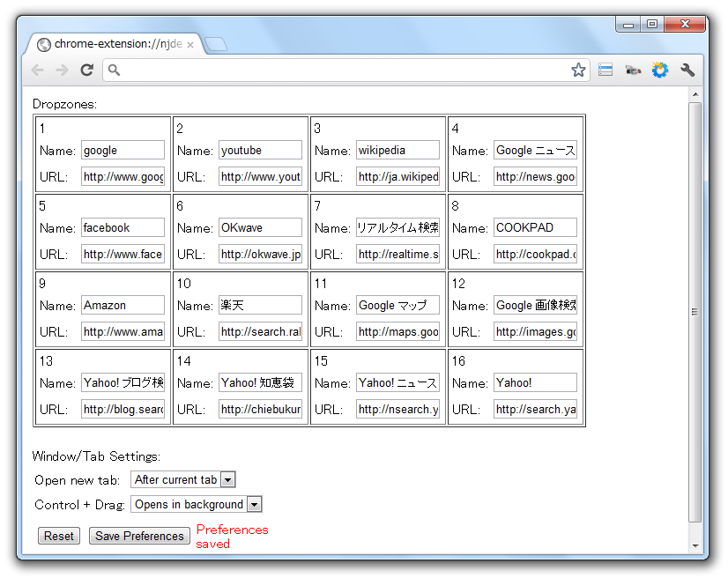Close the chrome-extension tab
This screenshot has height=578, width=728.
pos(190,45)
